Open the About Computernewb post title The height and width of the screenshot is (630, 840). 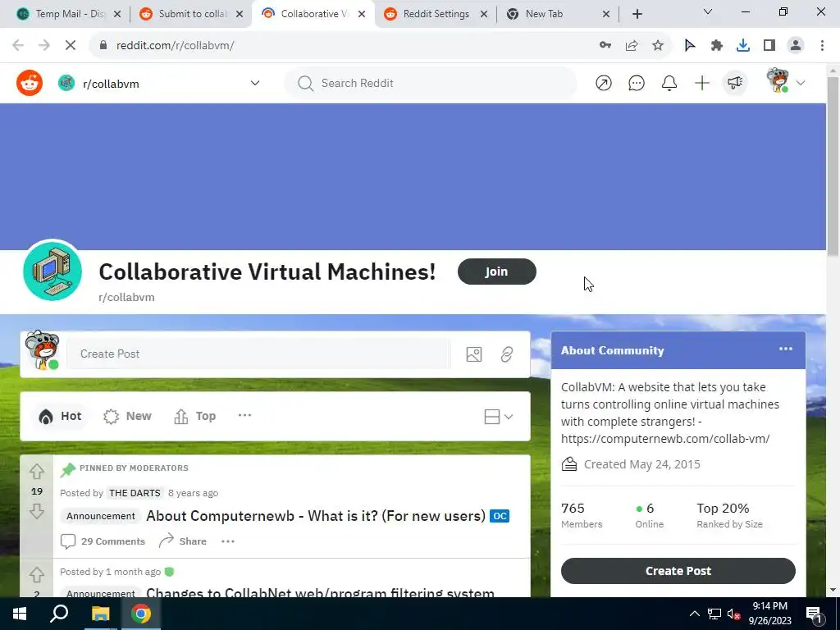coord(316,516)
